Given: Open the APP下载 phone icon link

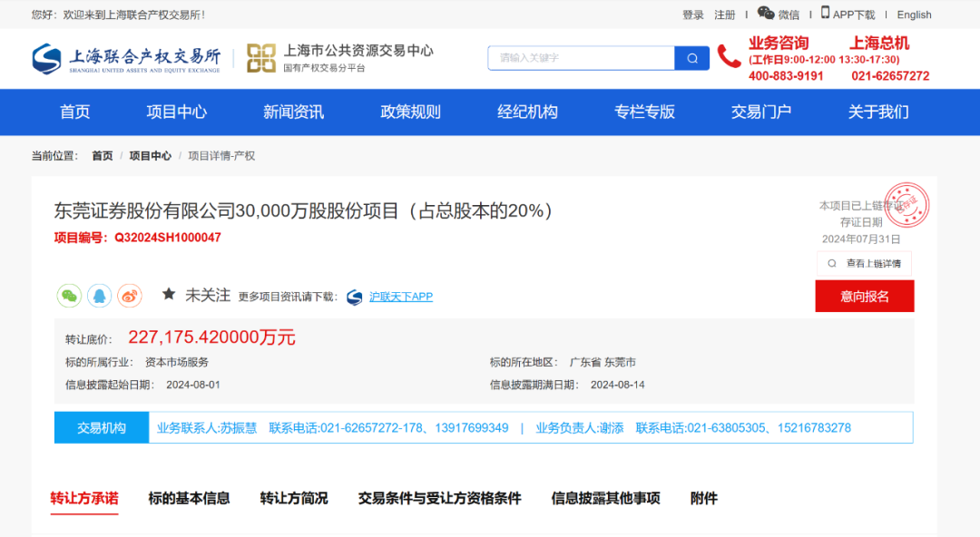Looking at the screenshot, I should (x=825, y=14).
